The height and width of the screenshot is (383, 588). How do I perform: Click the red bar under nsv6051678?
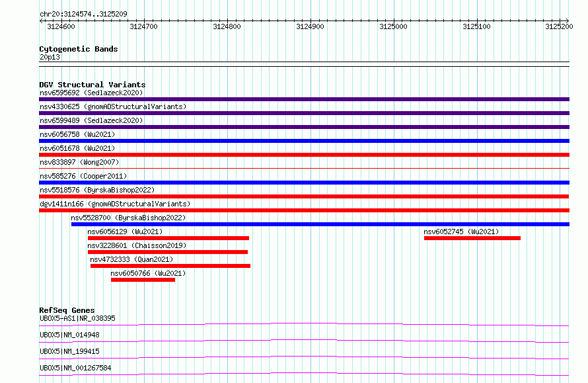tap(304, 155)
